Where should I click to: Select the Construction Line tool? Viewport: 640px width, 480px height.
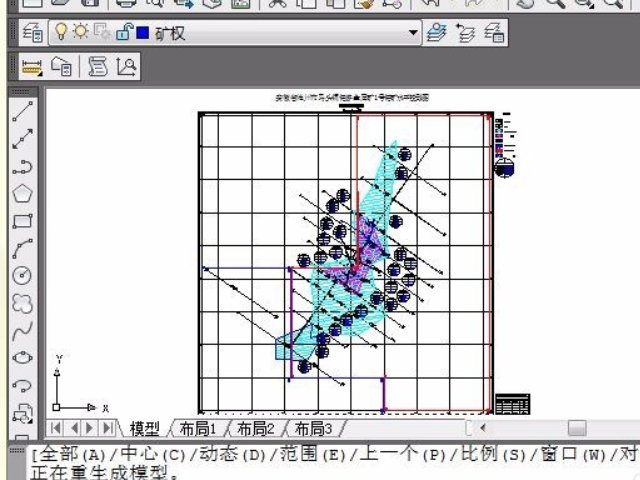tap(22, 139)
